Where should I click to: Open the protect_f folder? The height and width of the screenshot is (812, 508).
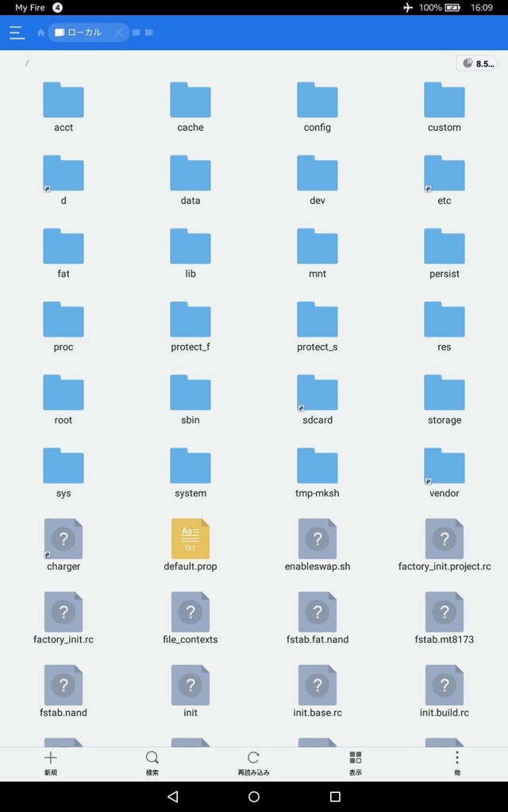tap(190, 327)
